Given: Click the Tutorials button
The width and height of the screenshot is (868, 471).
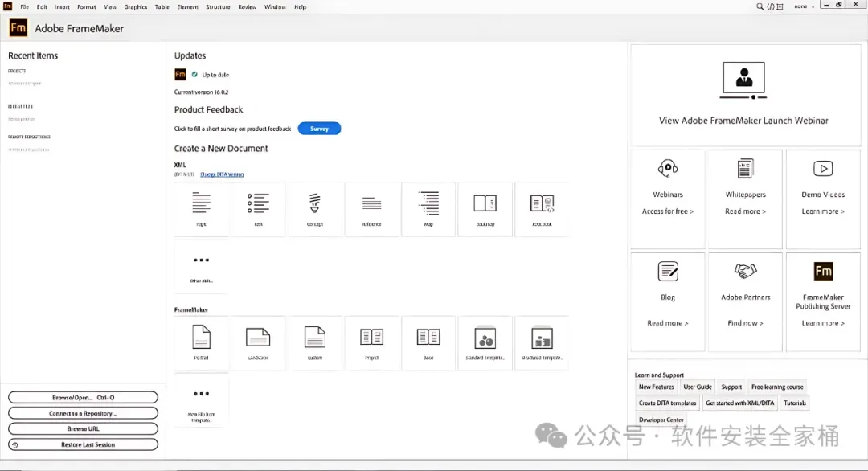Looking at the screenshot, I should [795, 403].
